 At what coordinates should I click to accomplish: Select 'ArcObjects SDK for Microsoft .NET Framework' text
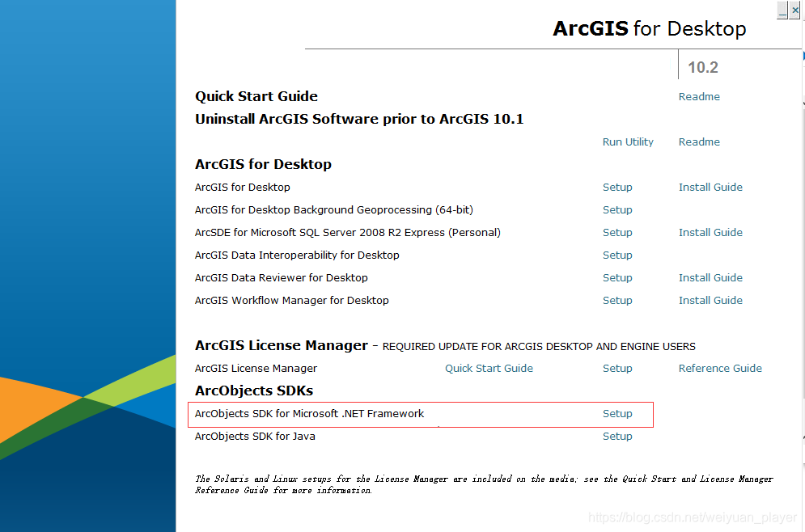click(309, 413)
